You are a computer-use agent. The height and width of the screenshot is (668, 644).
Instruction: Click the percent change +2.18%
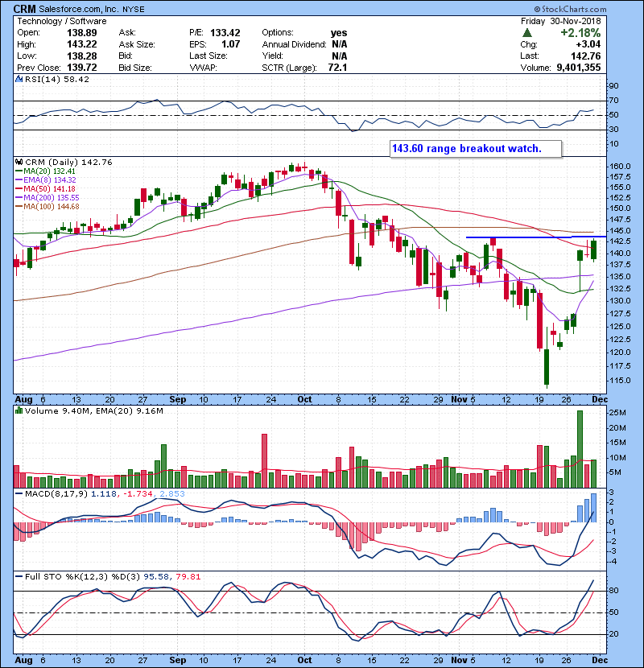(x=580, y=33)
